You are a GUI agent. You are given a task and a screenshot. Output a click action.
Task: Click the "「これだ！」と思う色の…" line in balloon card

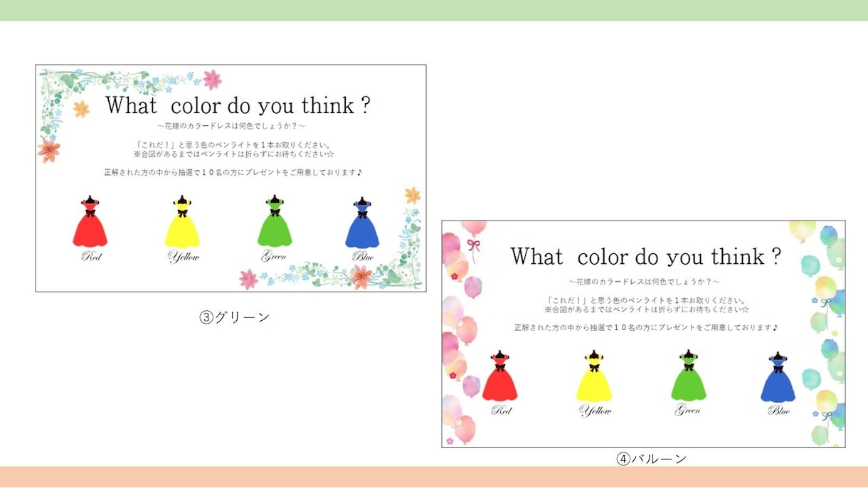pos(646,300)
